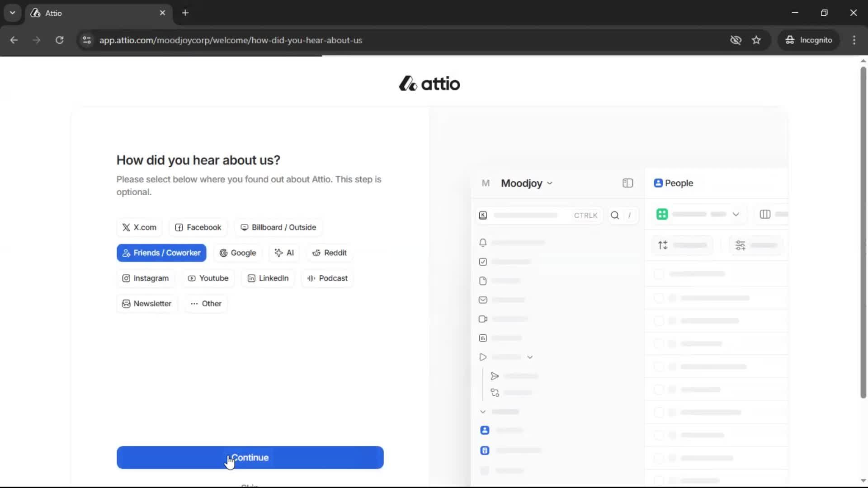Viewport: 868px width, 488px height.
Task: Expand the chevron next to the green view icon
Action: point(736,214)
